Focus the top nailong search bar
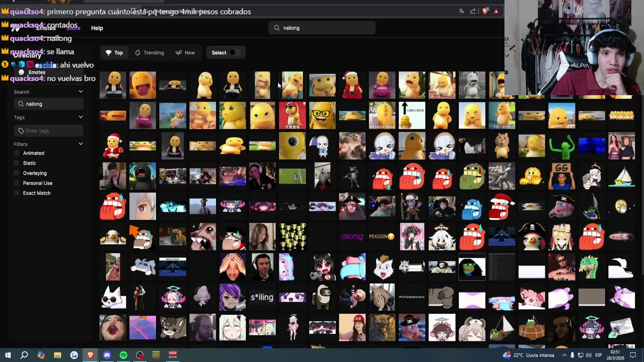 point(322,28)
